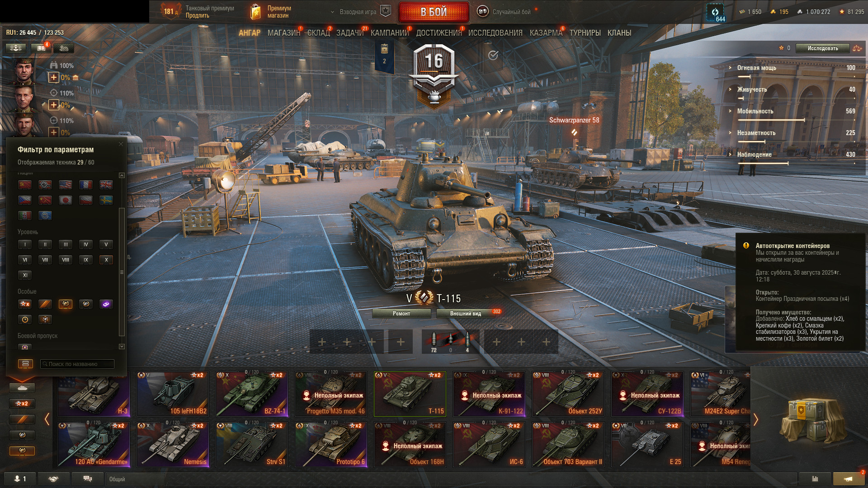Click the rental clock filter icon
The width and height of the screenshot is (868, 488).
(25, 319)
